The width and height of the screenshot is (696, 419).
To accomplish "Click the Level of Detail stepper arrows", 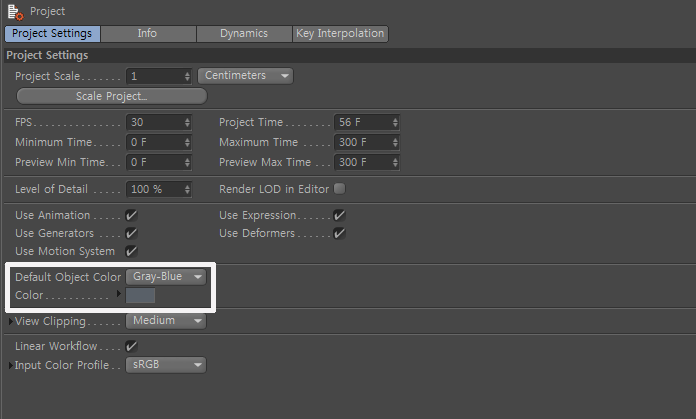I will tap(187, 190).
